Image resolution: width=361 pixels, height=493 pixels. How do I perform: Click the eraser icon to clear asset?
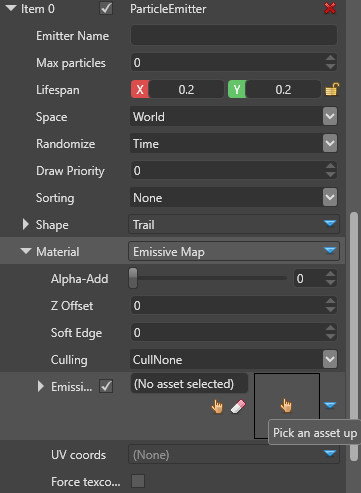238,407
